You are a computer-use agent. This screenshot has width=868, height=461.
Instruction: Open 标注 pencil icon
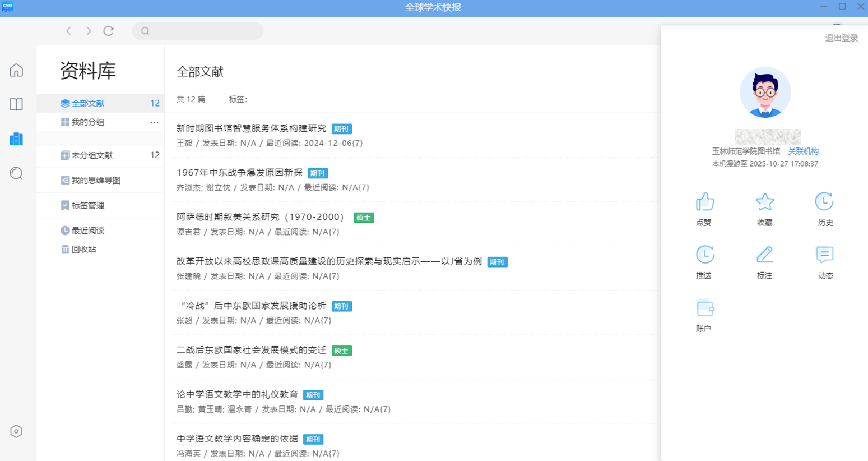coord(765,255)
